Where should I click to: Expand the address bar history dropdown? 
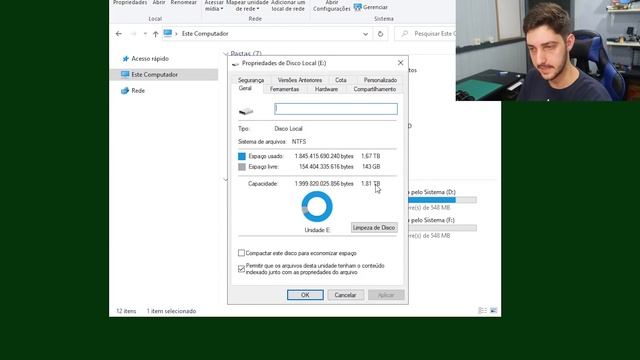click(365, 34)
